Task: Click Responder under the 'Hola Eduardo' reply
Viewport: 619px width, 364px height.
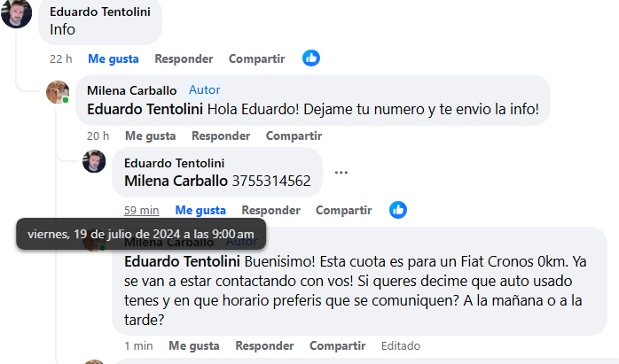Action: pos(221,136)
